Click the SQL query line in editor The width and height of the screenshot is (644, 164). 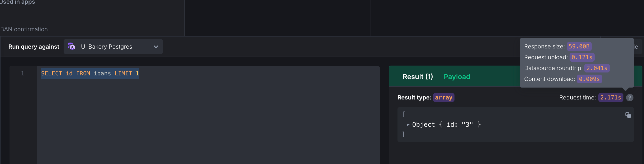click(90, 74)
